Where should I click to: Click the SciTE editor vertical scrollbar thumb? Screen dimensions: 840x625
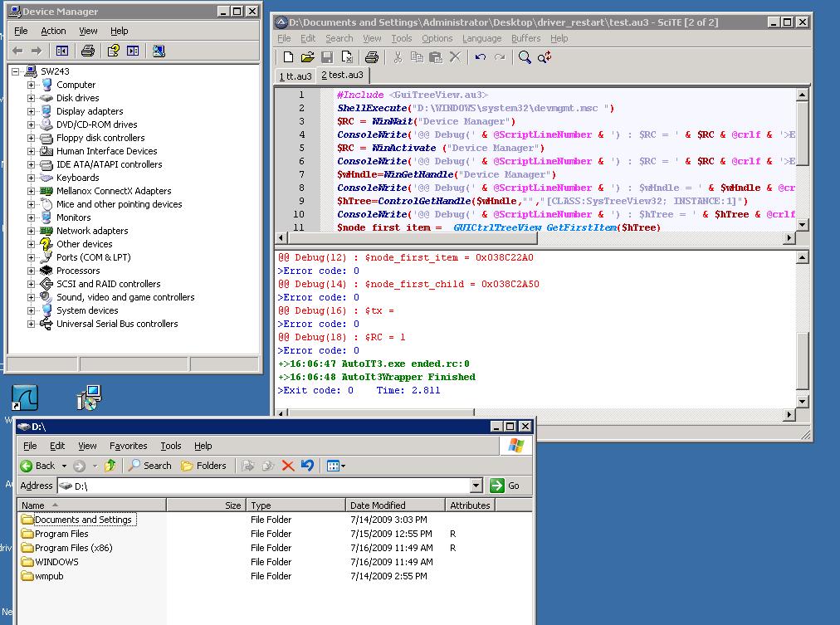point(802,134)
